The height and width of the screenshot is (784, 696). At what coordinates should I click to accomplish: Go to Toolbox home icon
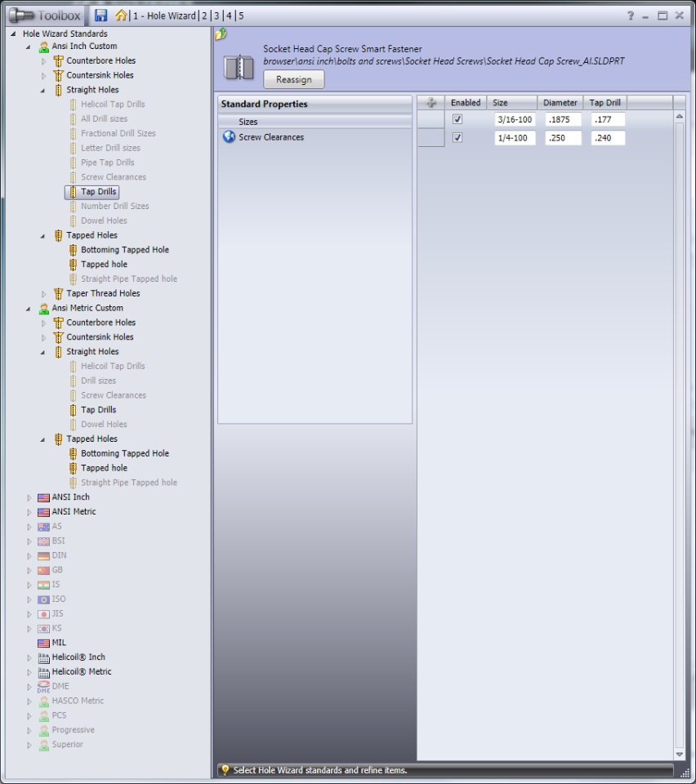(x=121, y=15)
